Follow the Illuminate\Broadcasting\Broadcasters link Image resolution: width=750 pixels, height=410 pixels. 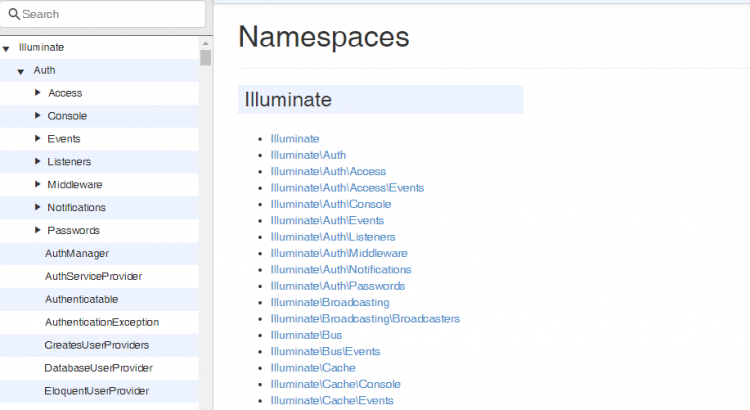[x=365, y=319]
